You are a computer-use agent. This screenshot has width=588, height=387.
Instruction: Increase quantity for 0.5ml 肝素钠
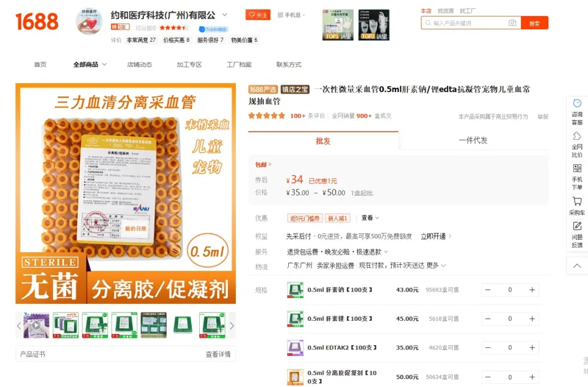coord(531,290)
